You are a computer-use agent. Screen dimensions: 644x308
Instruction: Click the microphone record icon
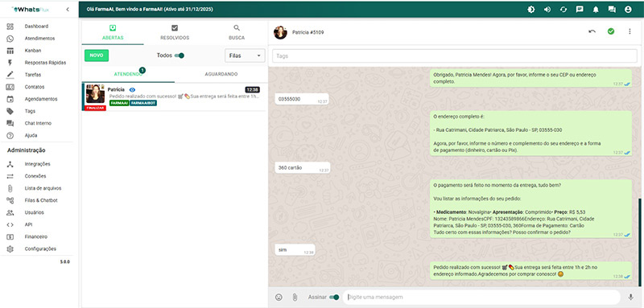[x=630, y=298]
